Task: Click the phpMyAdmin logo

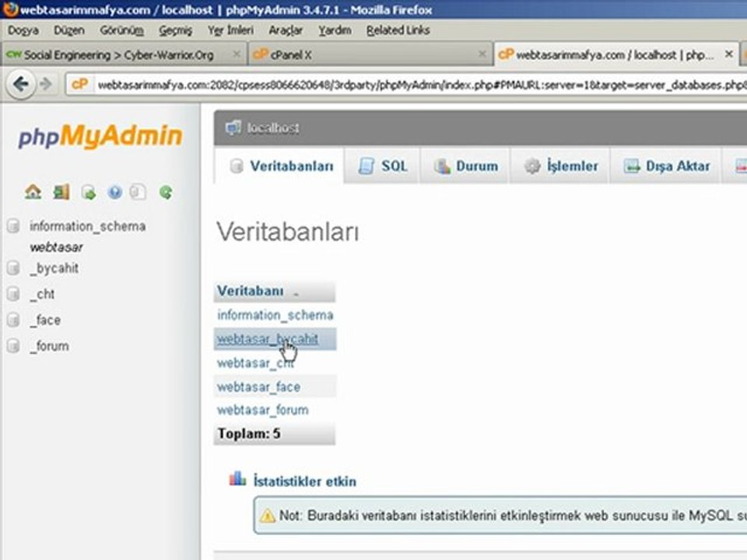Action: (100, 136)
